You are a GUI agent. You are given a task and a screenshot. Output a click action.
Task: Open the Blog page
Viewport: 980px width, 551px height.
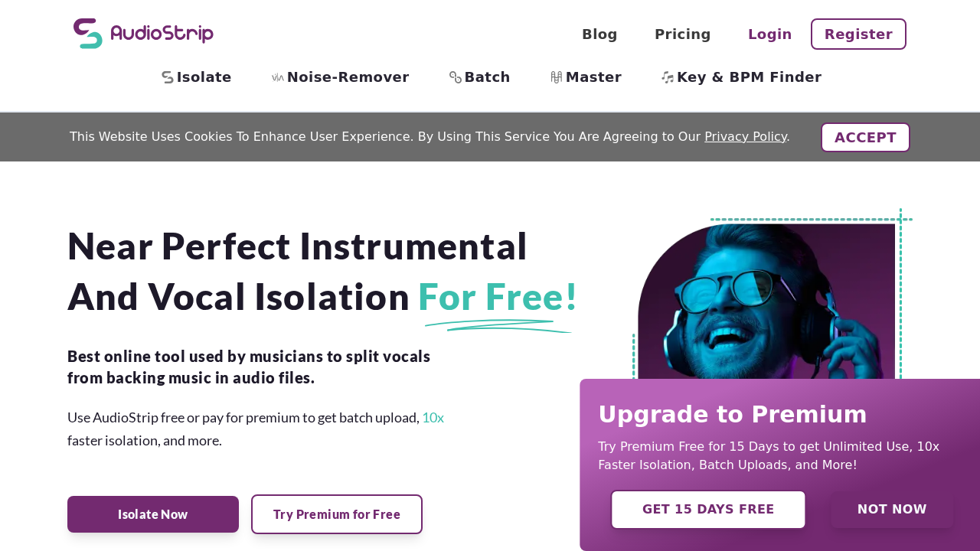(599, 34)
